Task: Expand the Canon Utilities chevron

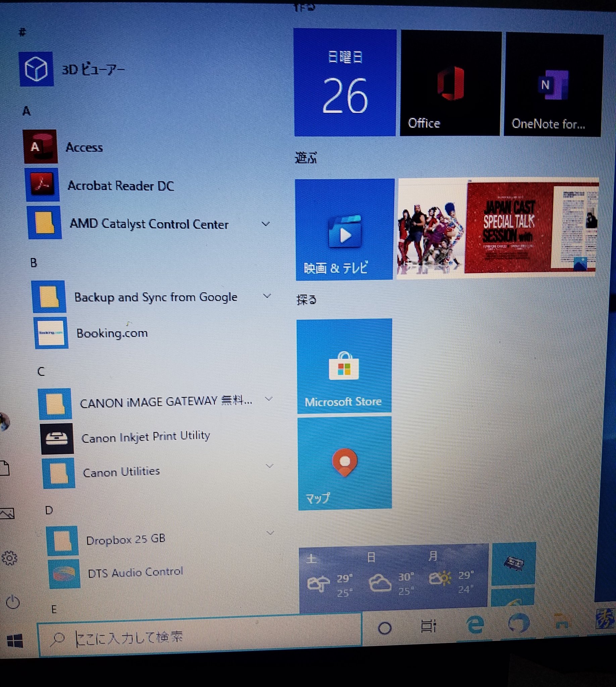Action: point(270,466)
